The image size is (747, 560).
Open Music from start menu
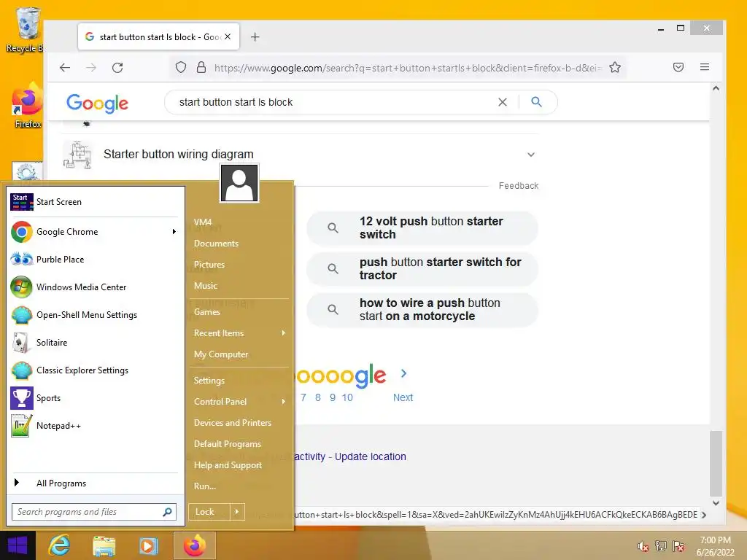coord(205,286)
